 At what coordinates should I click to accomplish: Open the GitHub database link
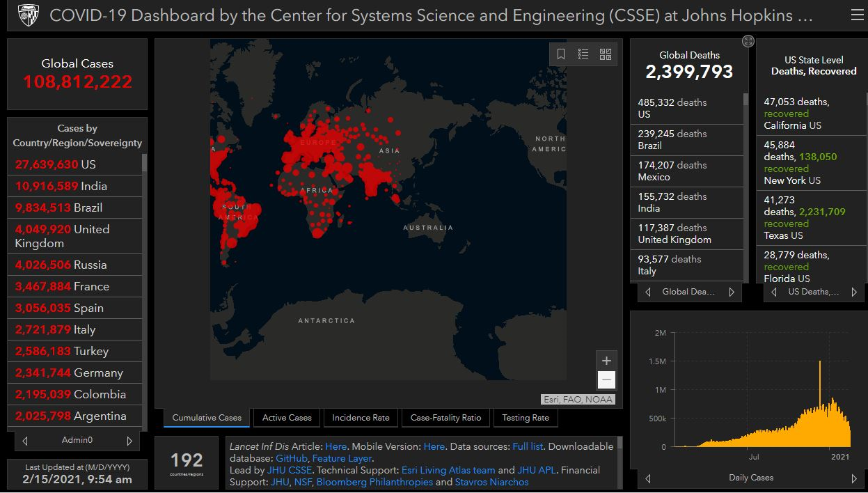click(291, 458)
